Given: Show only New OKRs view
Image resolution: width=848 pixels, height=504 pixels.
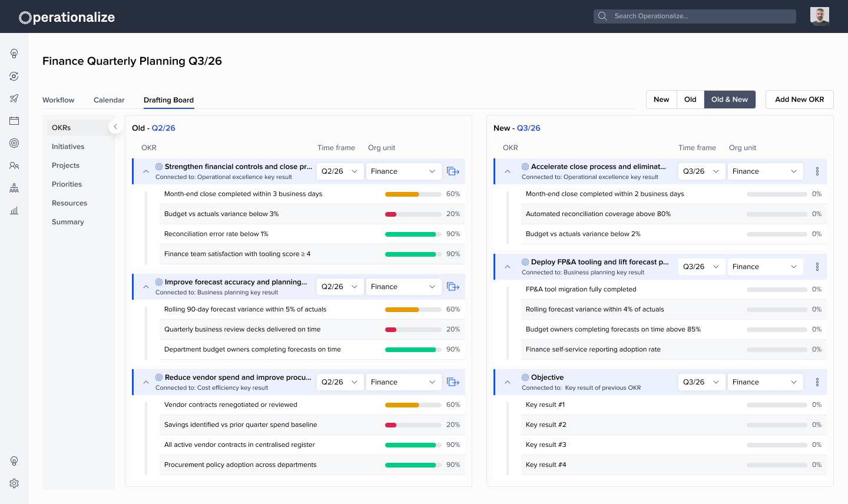Looking at the screenshot, I should point(661,100).
